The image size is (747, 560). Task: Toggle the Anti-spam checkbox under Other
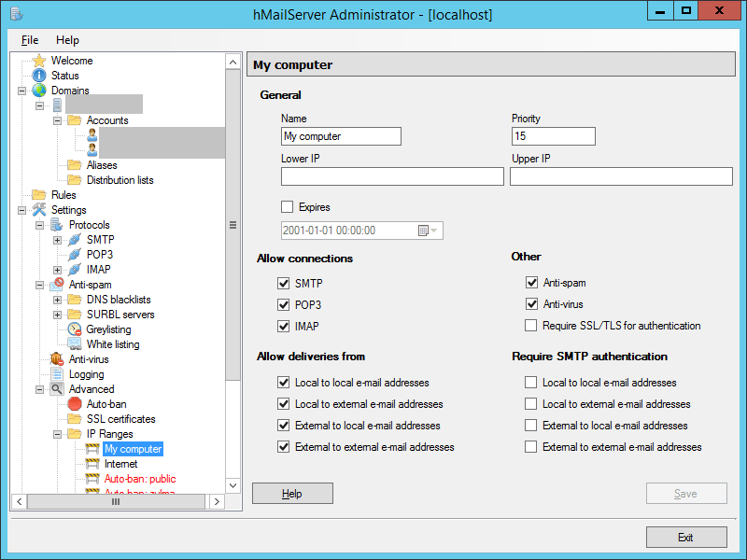tap(531, 283)
